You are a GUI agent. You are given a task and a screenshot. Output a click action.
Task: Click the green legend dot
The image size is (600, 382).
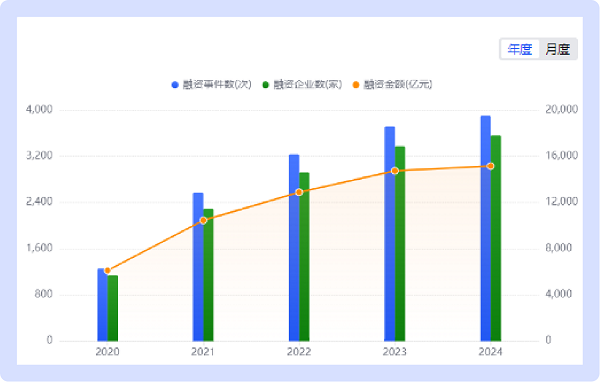[266, 85]
